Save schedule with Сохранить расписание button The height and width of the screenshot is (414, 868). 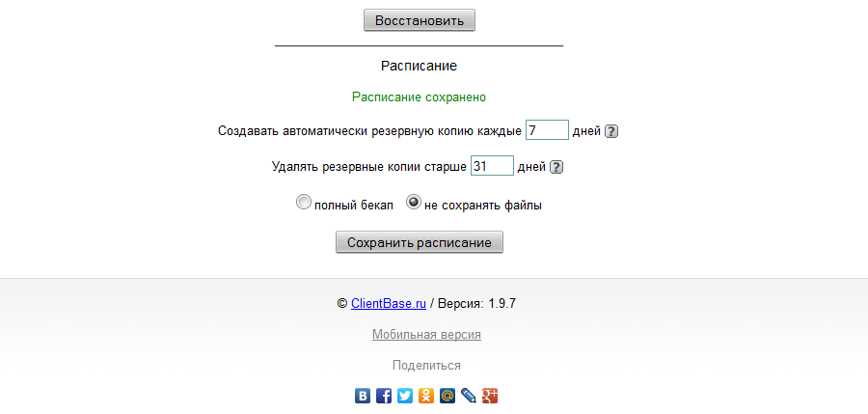pos(420,243)
